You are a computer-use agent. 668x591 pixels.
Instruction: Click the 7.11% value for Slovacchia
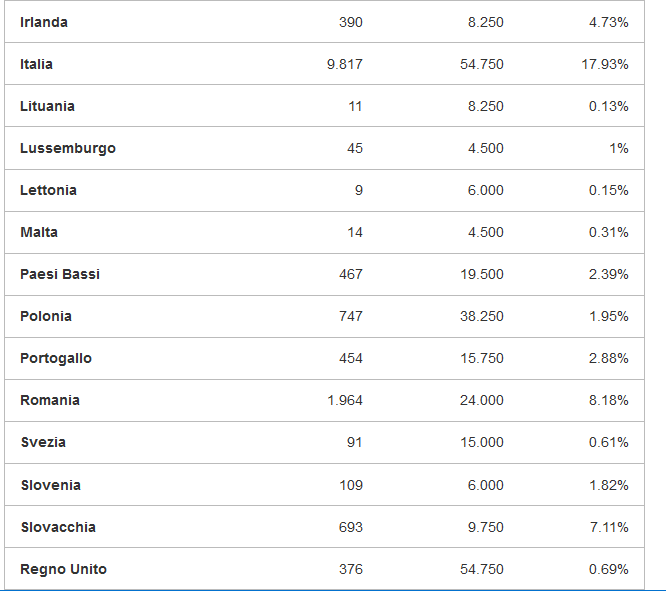(x=609, y=527)
